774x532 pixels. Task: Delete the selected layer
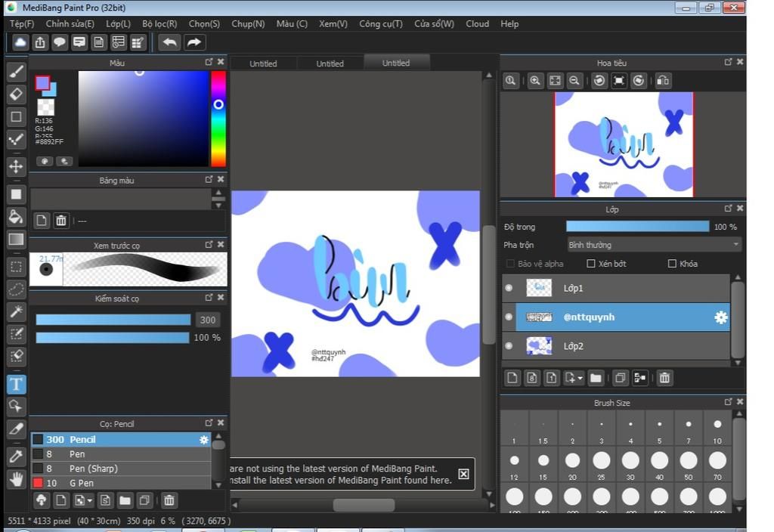[664, 378]
